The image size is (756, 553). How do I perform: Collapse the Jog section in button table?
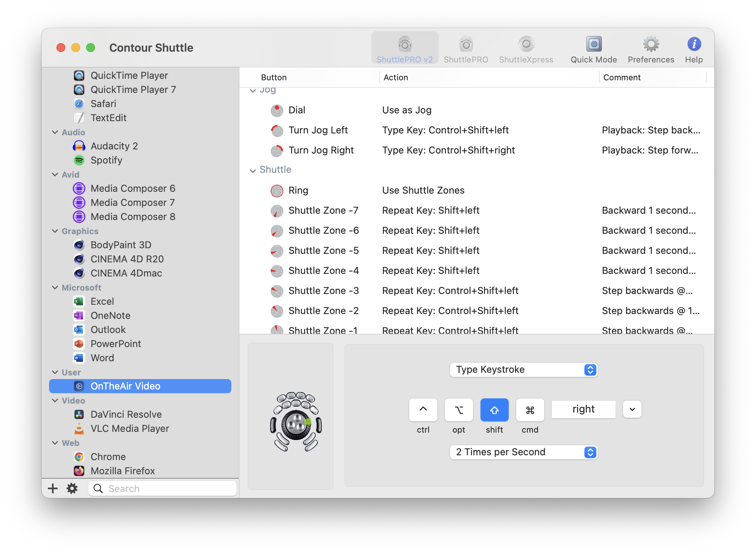coord(253,91)
